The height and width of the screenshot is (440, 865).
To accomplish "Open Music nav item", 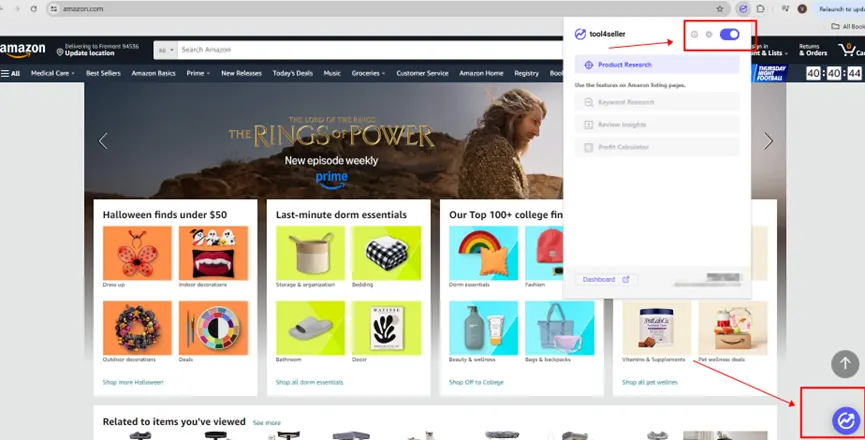I will (332, 73).
